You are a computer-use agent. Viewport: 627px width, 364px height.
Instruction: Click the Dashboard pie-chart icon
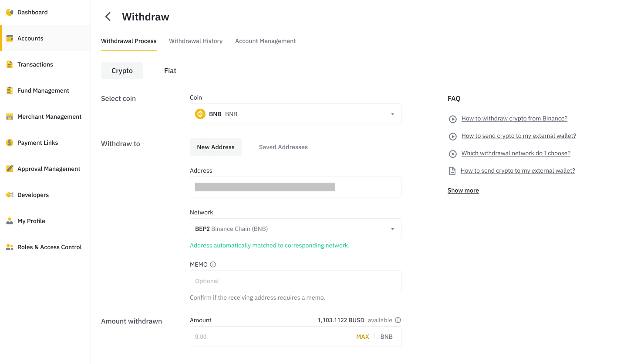(10, 12)
